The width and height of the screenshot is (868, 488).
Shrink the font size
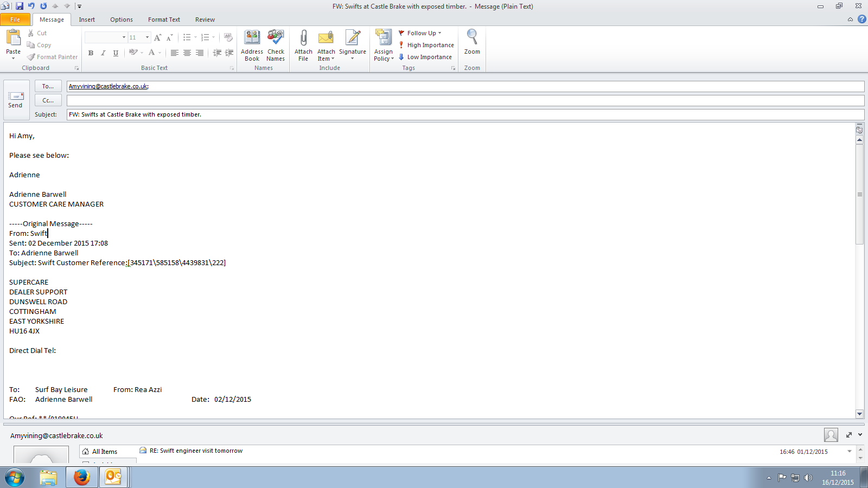click(170, 37)
